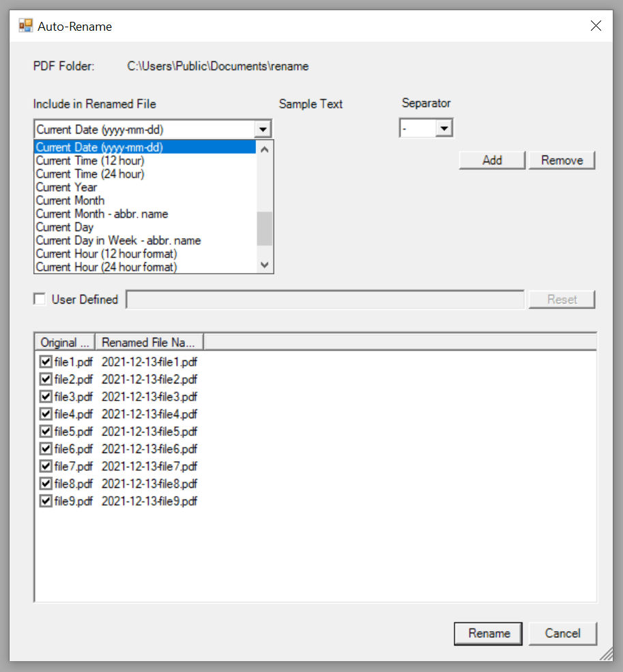Select Current Day in Week - abbr. name
This screenshot has width=623, height=672.
[x=145, y=240]
